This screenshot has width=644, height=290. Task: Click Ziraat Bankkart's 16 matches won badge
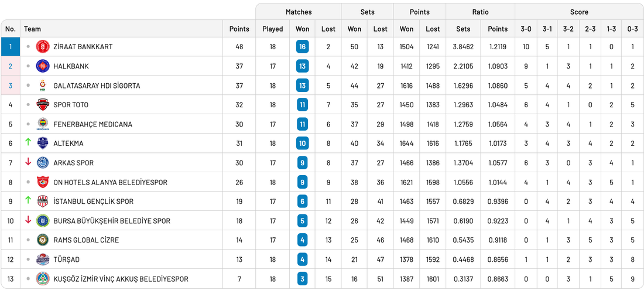[x=303, y=47]
